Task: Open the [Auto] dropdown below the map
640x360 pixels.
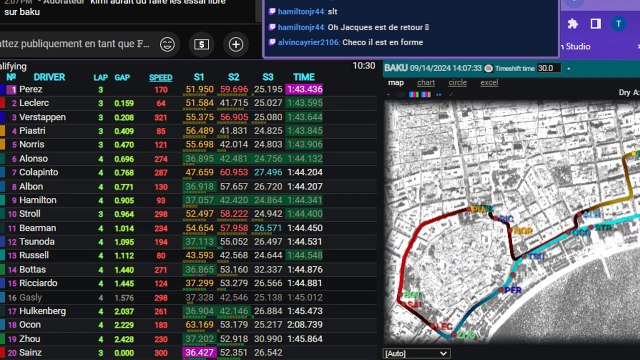Action: click(x=416, y=353)
